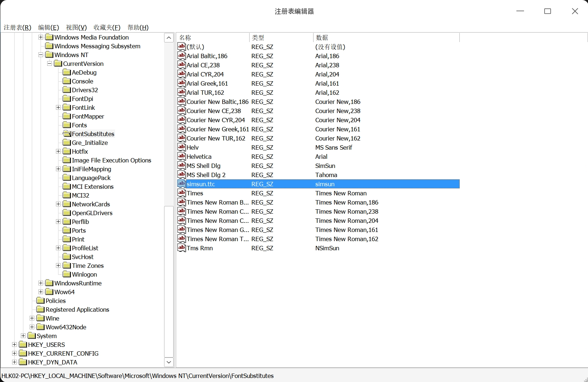Click the string icon of simsun.ttc
Screen dimensions: 588x382
(x=182, y=184)
